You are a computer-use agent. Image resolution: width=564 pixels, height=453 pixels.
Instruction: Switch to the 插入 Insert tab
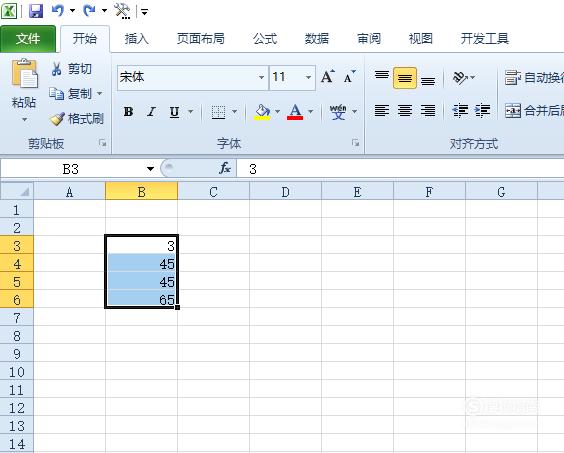(136, 38)
